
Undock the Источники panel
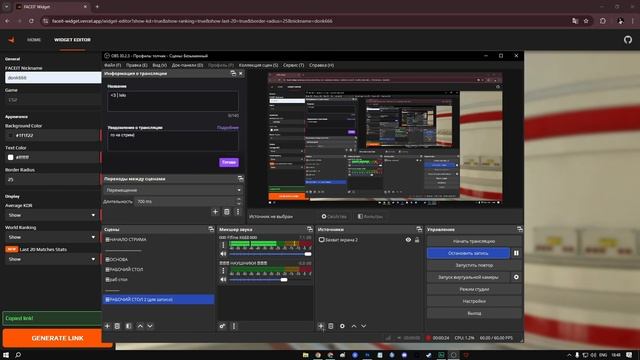pos(419,229)
